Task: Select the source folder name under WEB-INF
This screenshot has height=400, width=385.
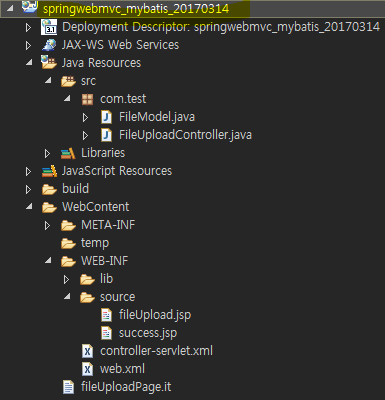Action: point(118,297)
